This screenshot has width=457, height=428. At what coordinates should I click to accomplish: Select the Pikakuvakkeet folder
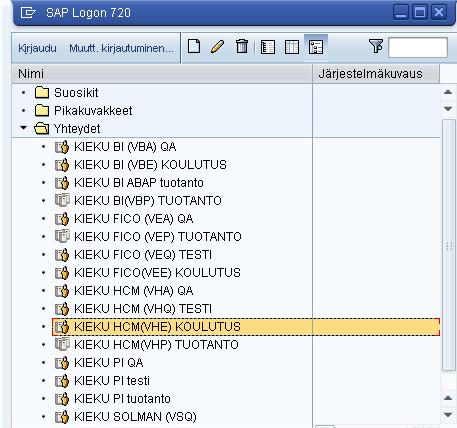click(93, 111)
